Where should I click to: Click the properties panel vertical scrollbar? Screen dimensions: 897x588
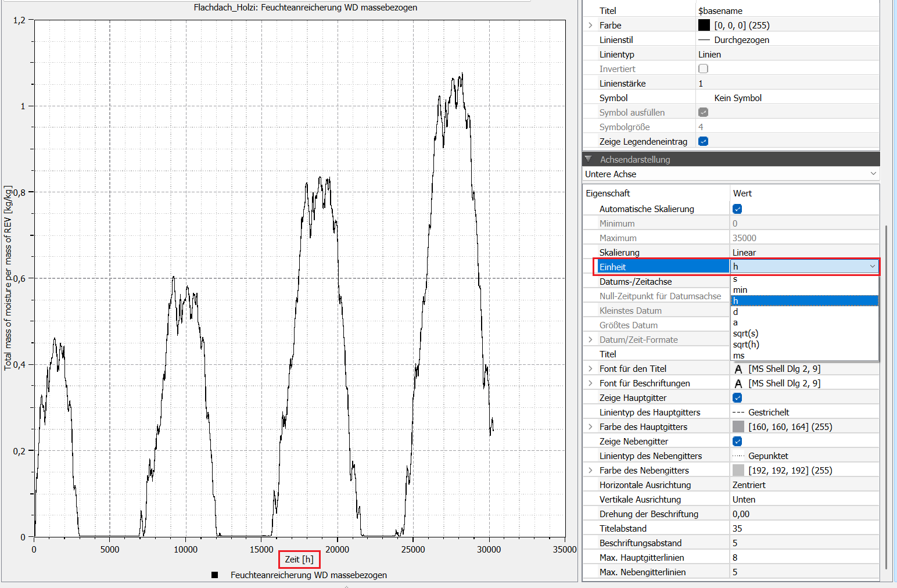pyautogui.click(x=886, y=398)
